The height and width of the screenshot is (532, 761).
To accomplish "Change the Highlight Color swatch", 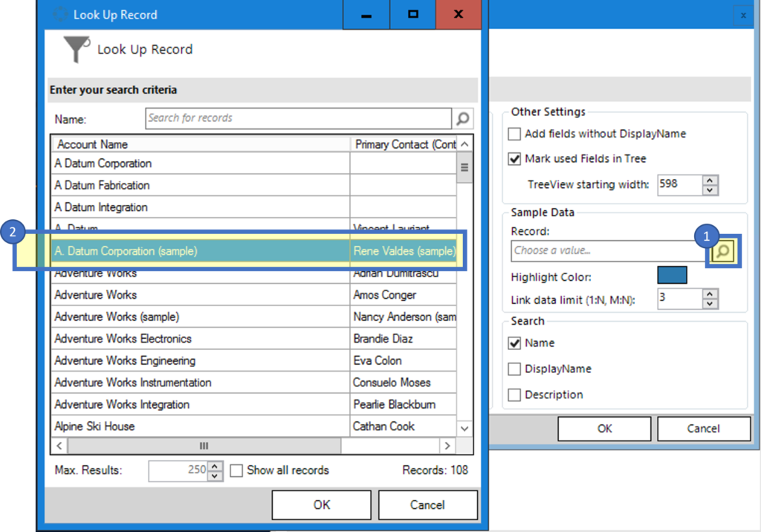I will pyautogui.click(x=672, y=274).
